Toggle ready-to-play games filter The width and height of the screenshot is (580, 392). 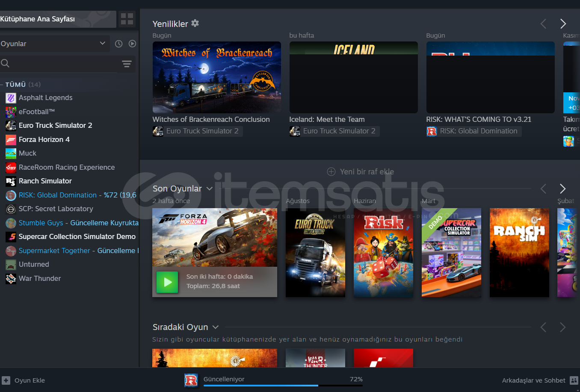coord(133,44)
